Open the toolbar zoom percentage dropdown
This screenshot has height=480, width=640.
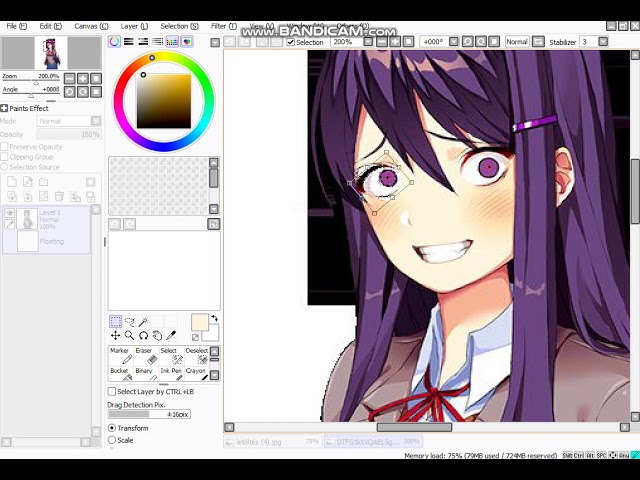(368, 42)
